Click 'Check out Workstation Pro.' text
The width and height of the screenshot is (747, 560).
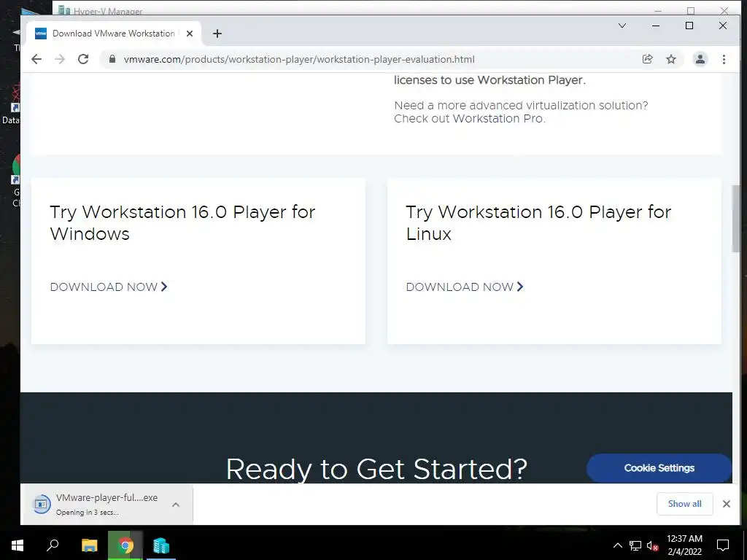pyautogui.click(x=470, y=119)
